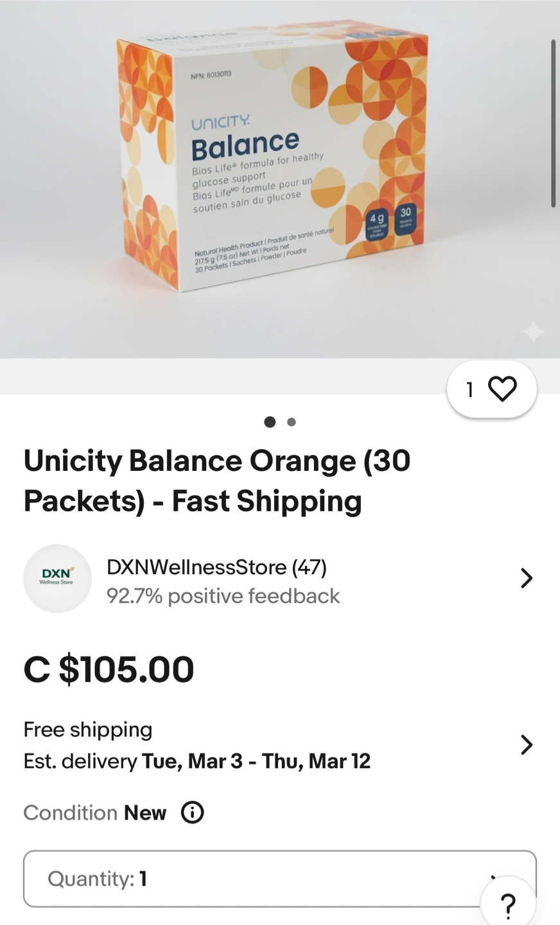Image resolution: width=560 pixels, height=925 pixels.
Task: Tap the heart icon to watch item
Action: coord(502,389)
